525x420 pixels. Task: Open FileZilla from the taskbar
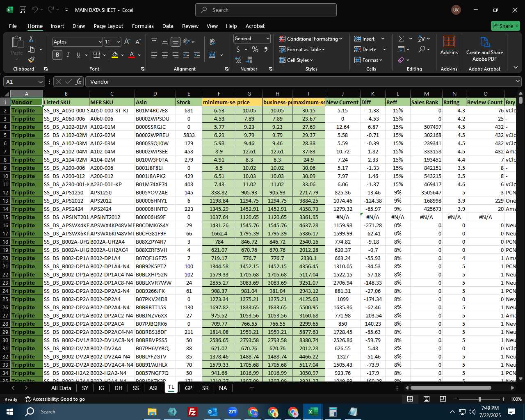click(192, 412)
